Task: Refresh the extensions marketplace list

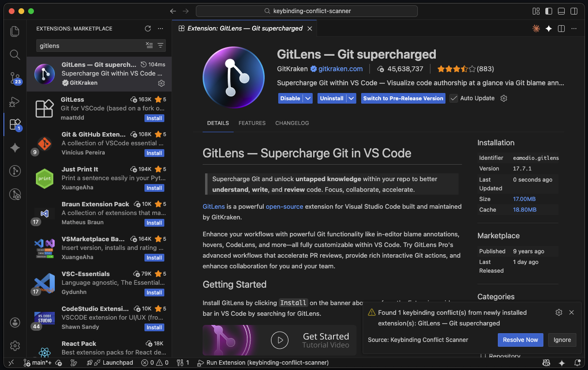Action: [148, 29]
